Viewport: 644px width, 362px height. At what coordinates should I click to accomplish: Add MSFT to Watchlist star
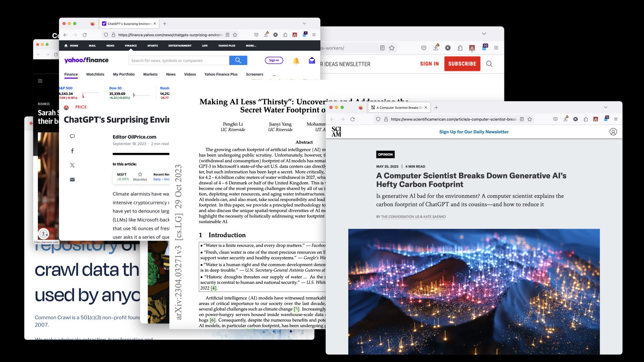tap(140, 174)
